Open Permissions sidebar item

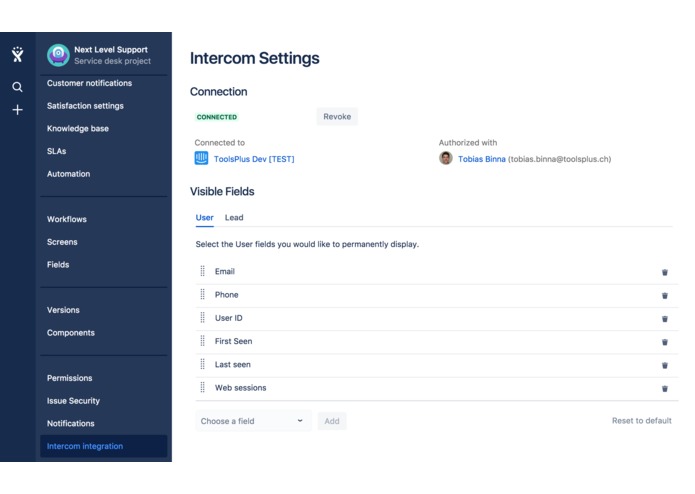point(70,378)
